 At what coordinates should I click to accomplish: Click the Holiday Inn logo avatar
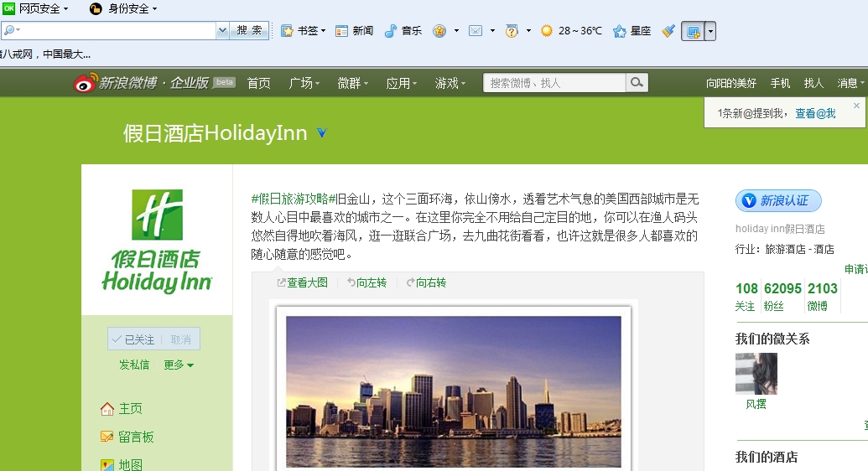tap(157, 241)
